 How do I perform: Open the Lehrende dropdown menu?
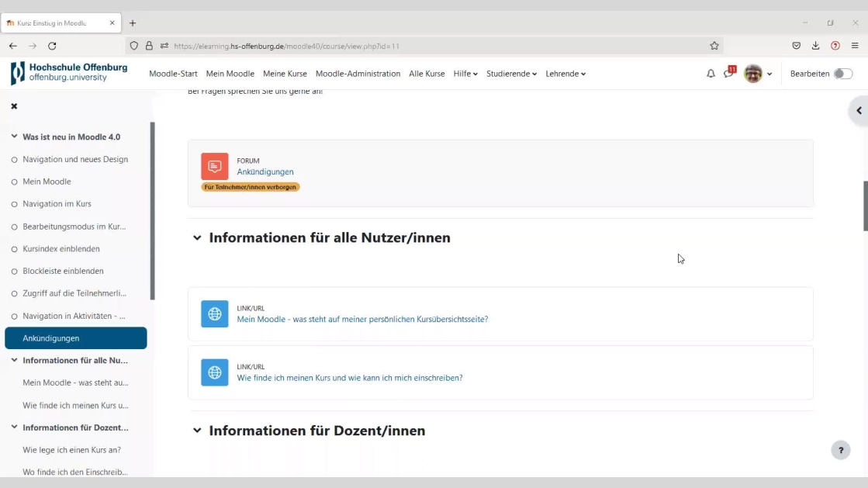point(565,74)
